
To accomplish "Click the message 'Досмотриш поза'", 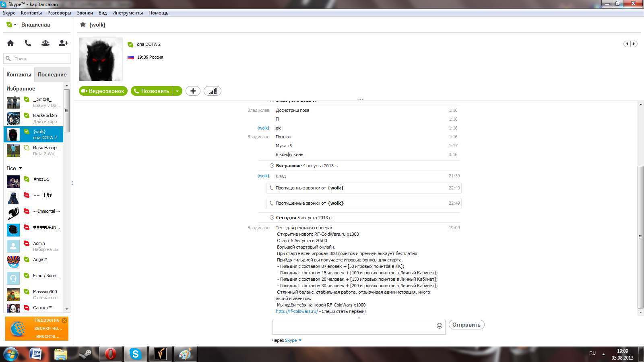I will tap(293, 110).
